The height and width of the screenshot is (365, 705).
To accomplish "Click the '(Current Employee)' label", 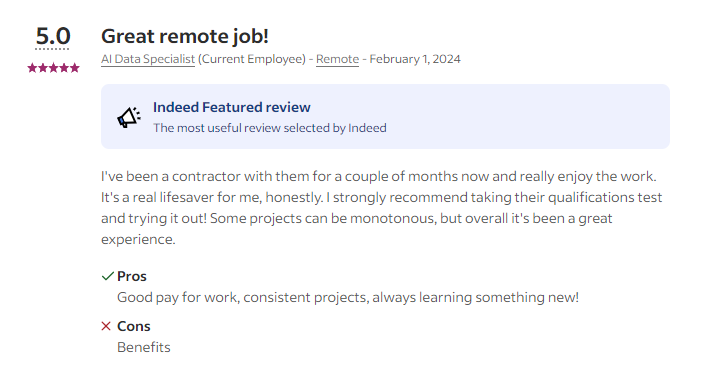I will pos(252,59).
